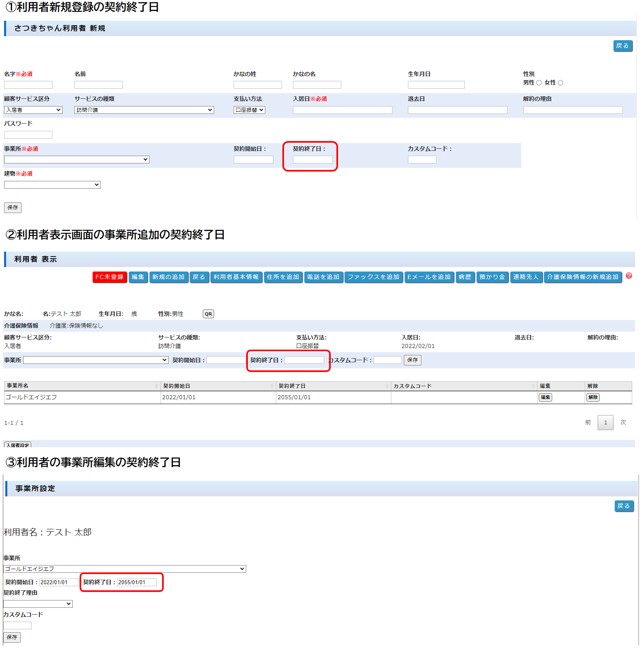Click the red help question mark icon
644x659 pixels.
pos(629,276)
